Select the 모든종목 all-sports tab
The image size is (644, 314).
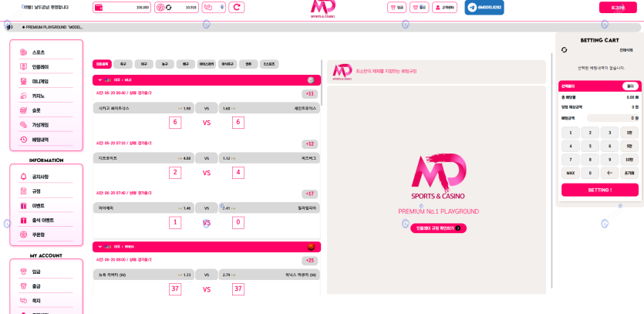click(102, 64)
